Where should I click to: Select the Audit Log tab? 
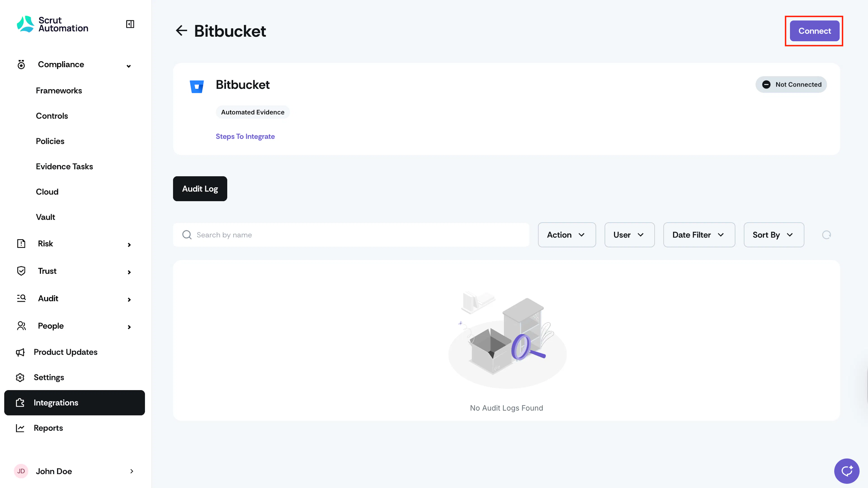200,189
